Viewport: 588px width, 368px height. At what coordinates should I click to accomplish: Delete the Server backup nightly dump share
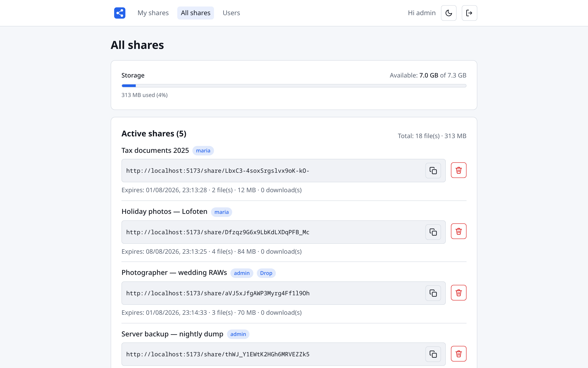[459, 354]
